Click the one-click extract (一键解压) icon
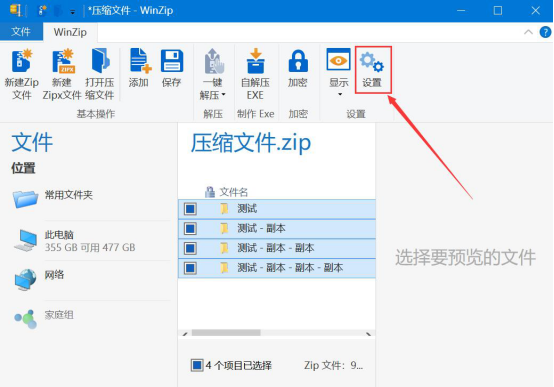The height and width of the screenshot is (387, 554). 214,61
